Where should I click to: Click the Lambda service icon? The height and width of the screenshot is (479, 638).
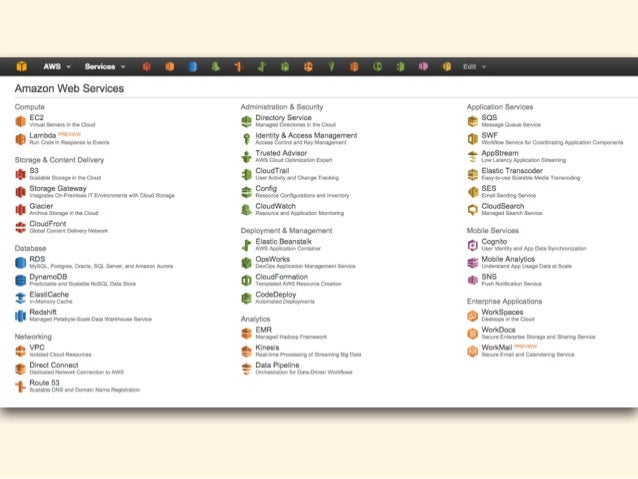click(20, 139)
